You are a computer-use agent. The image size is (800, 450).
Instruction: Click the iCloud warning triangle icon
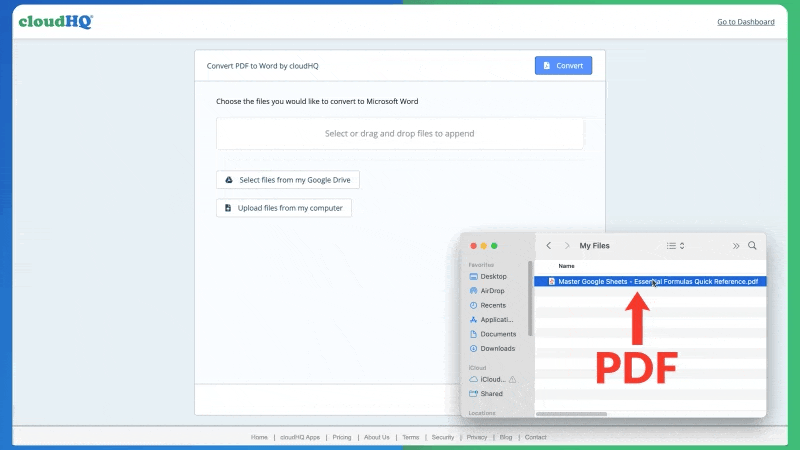point(512,379)
